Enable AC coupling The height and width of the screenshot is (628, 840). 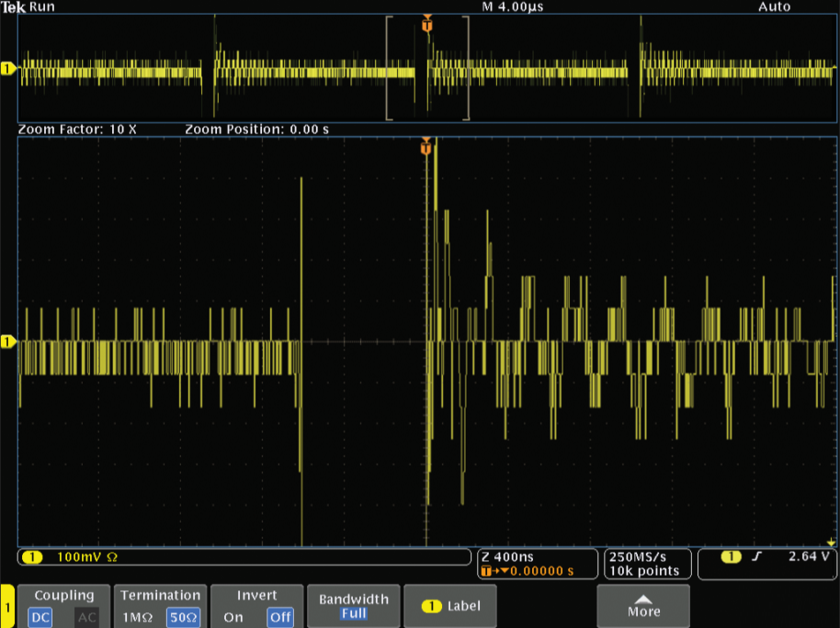(87, 617)
